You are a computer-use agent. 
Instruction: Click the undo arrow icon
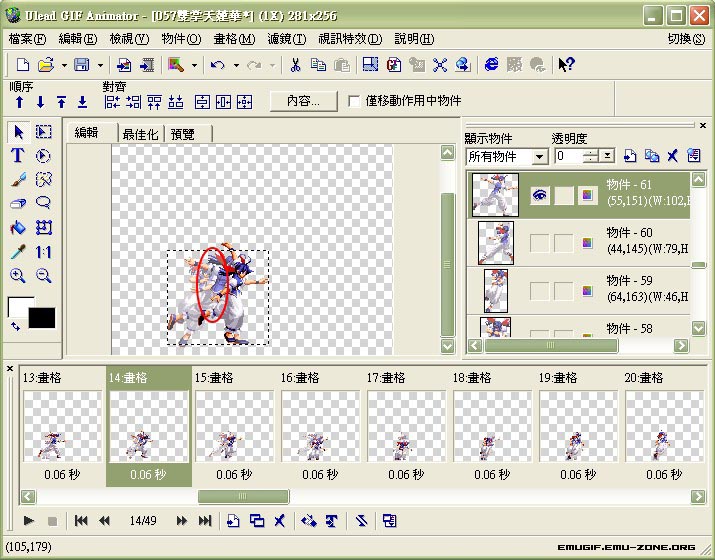tap(218, 65)
